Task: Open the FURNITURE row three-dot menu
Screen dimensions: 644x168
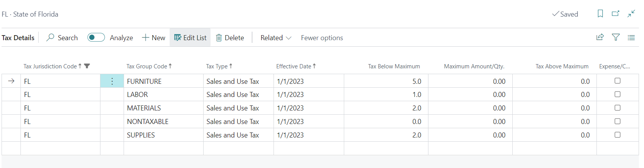Action: pyautogui.click(x=112, y=81)
